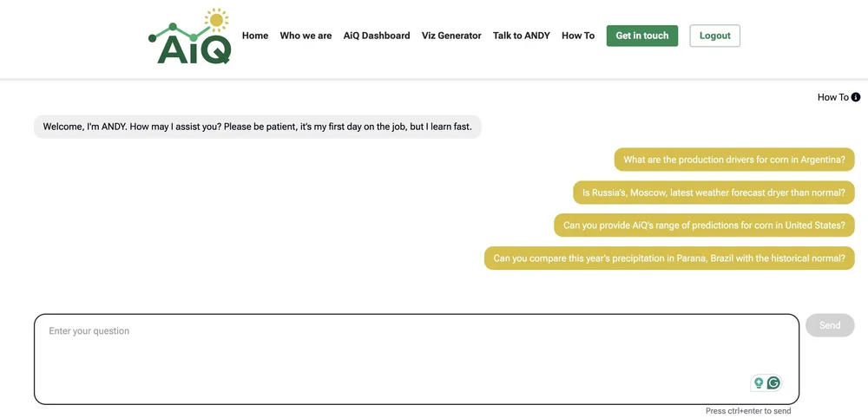Navigate to Viz Generator

pyautogui.click(x=451, y=36)
